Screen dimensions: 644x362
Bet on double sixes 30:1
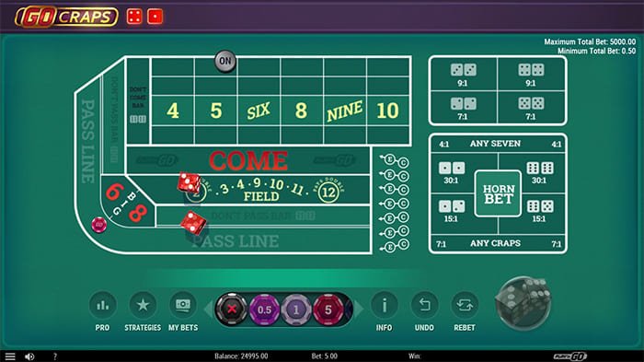click(x=540, y=173)
